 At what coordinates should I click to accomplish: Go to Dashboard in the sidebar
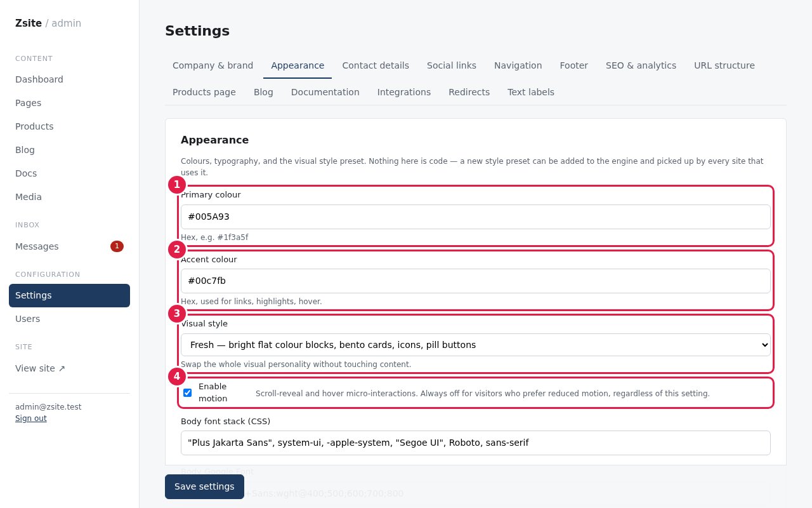[69, 79]
